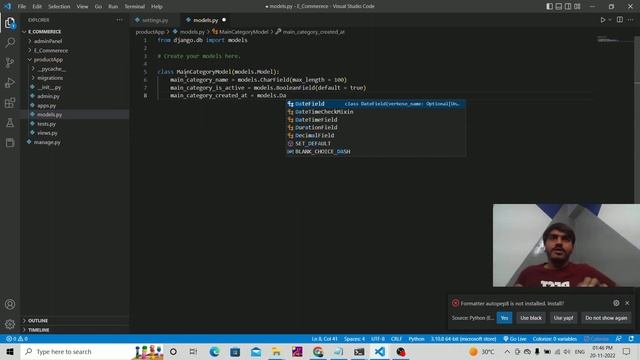Open Windows Start button

pos(10,352)
